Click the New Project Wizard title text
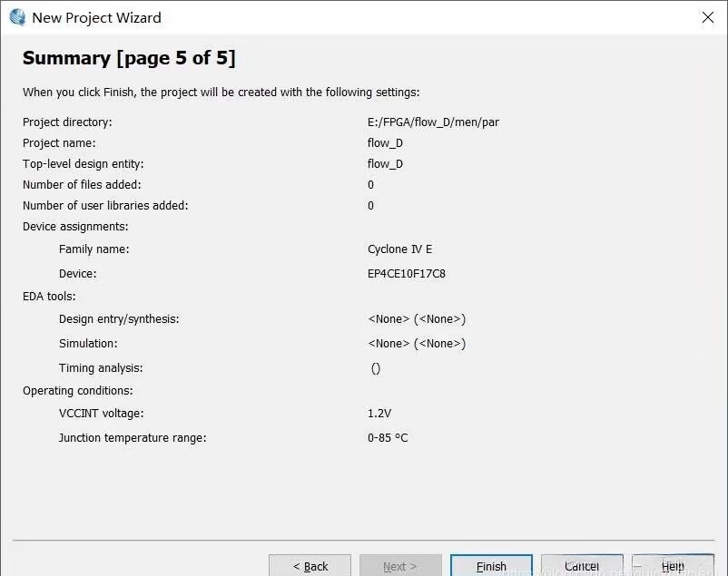This screenshot has height=576, width=728. point(96,17)
